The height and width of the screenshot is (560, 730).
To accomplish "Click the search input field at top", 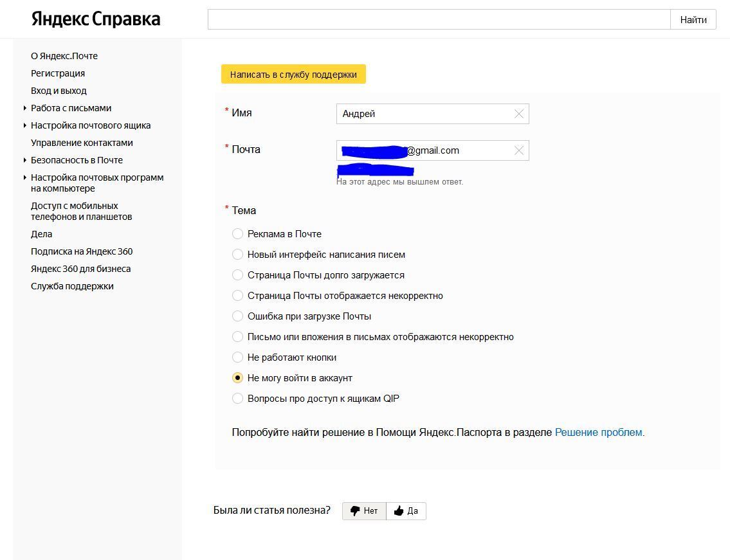I will click(439, 19).
